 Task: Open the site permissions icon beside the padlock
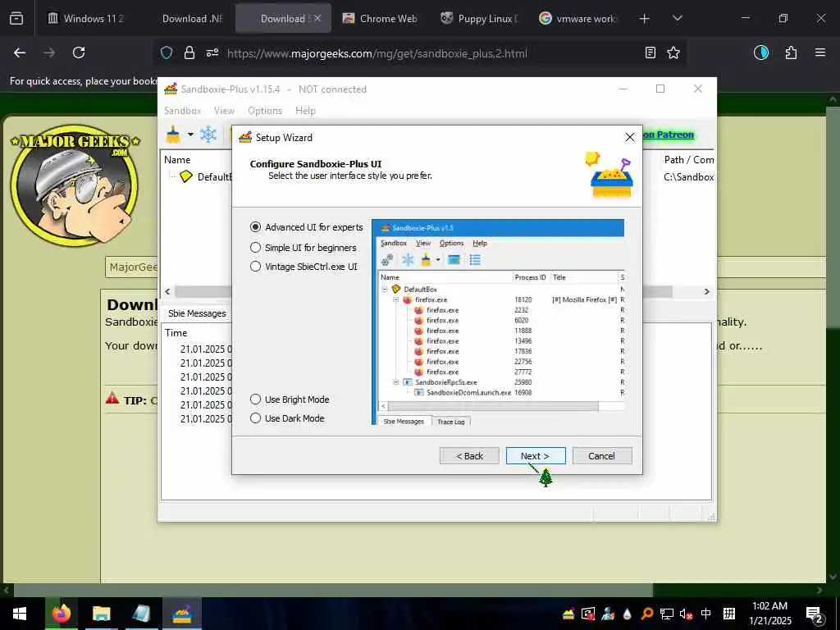212,53
